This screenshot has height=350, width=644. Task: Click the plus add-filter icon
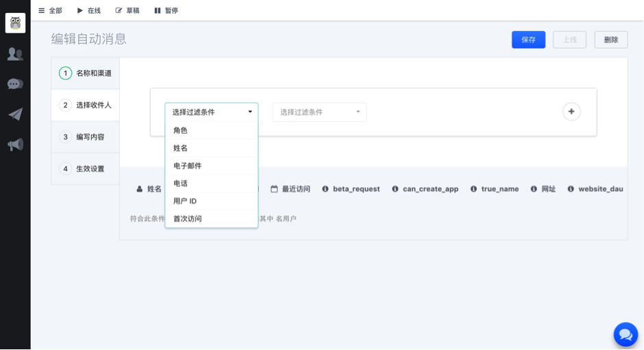tap(571, 112)
